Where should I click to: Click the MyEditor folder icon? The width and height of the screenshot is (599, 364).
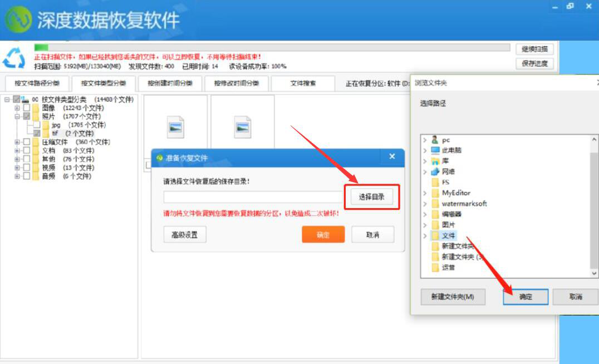coord(435,193)
